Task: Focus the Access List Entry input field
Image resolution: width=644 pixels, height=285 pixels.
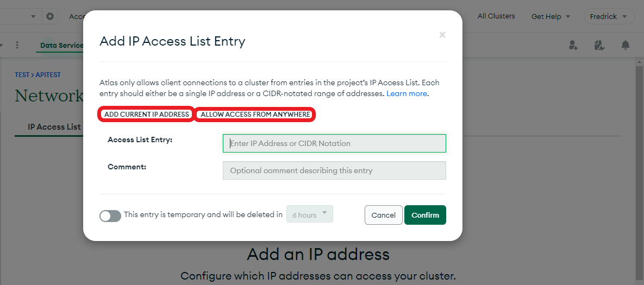Action: click(x=334, y=143)
